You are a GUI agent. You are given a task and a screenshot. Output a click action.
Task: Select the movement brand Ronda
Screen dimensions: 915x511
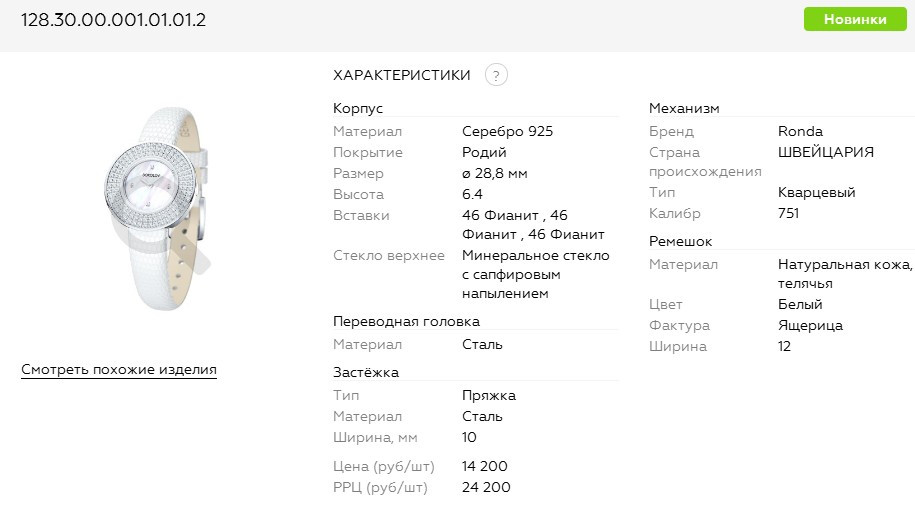[800, 131]
